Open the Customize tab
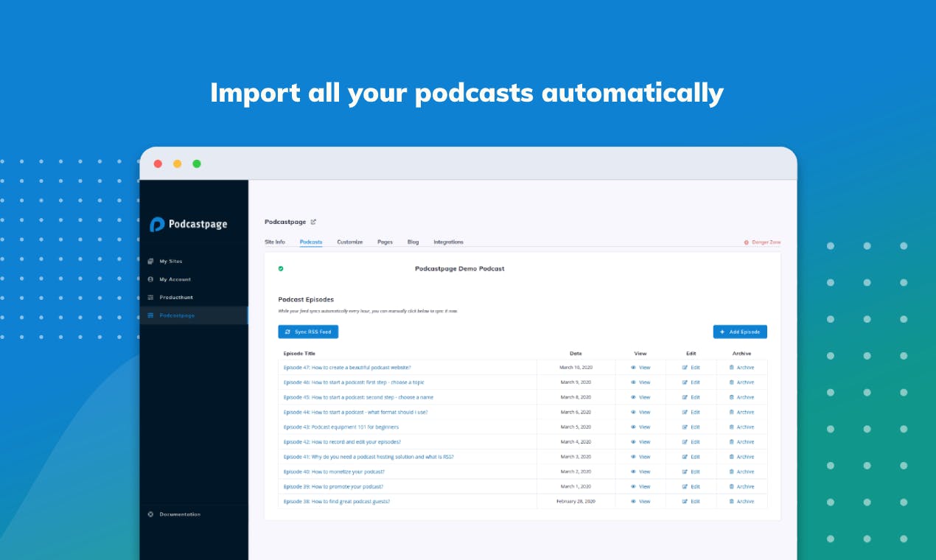936x560 pixels. (350, 242)
